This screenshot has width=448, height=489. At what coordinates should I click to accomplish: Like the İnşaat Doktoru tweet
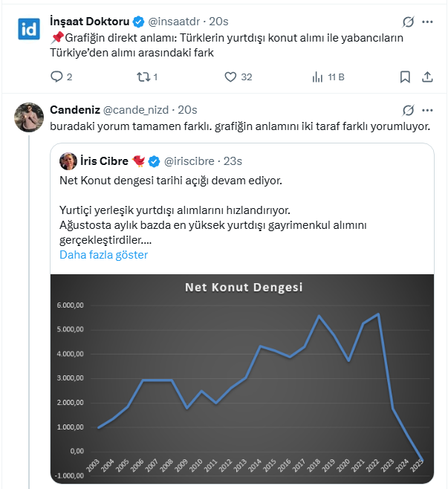point(230,77)
